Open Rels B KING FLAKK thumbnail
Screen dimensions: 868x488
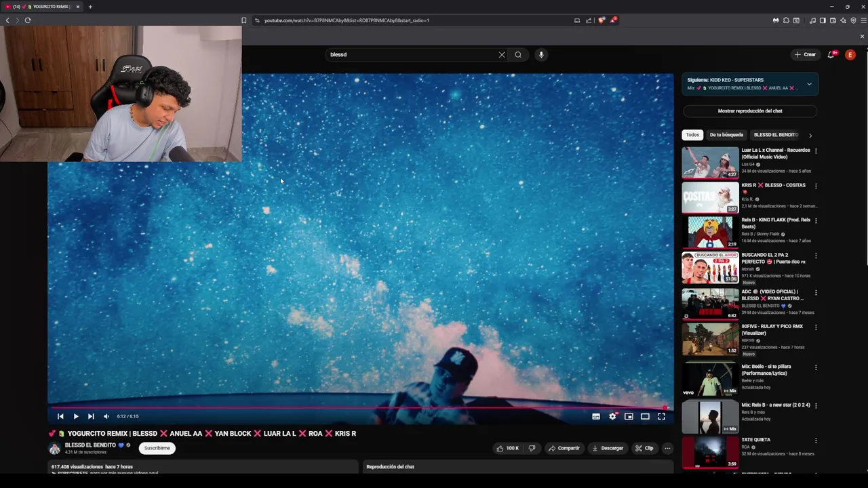pos(710,232)
